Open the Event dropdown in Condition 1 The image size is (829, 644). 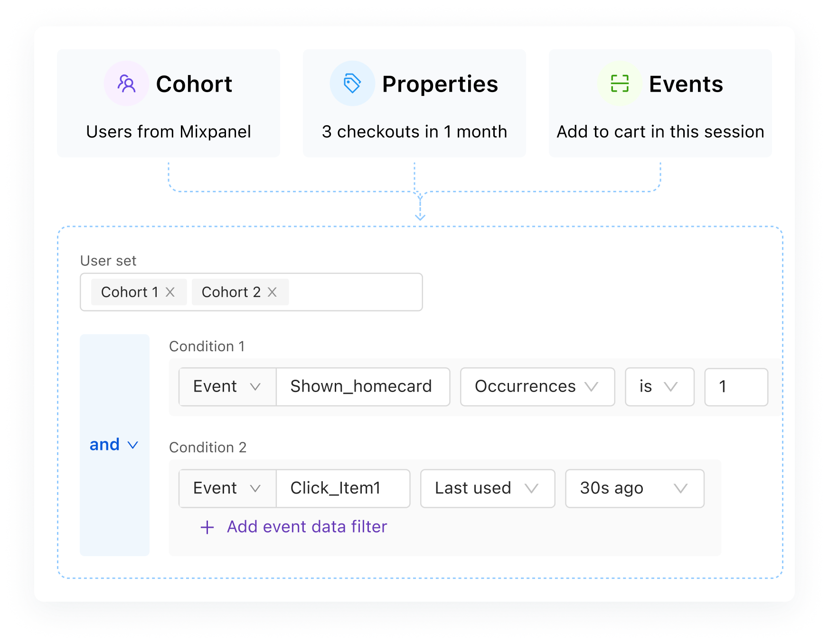pyautogui.click(x=227, y=386)
